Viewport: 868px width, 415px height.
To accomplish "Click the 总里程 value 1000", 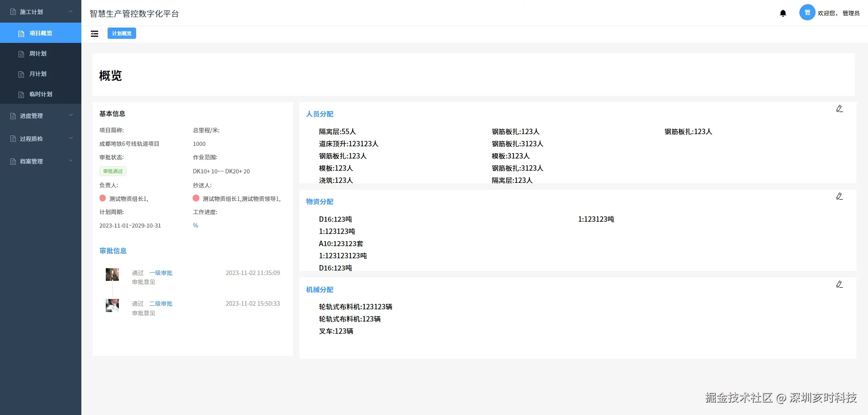I will tap(199, 144).
